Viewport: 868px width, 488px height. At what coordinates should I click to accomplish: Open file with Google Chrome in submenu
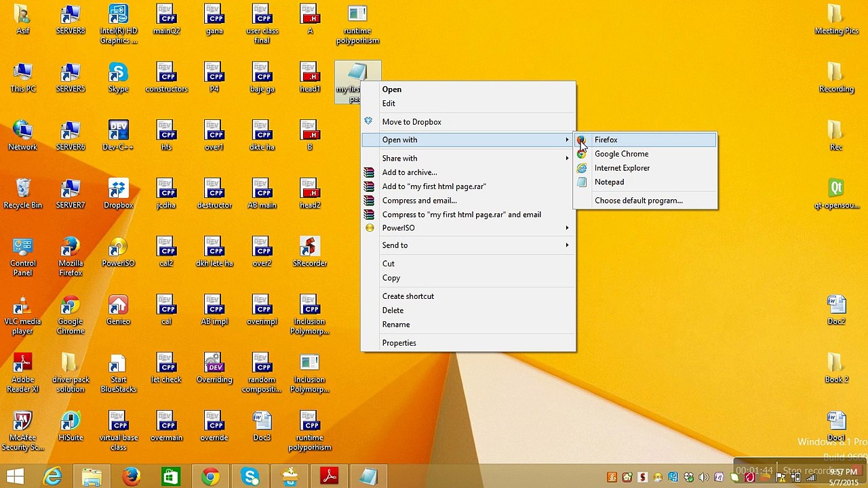[646, 154]
